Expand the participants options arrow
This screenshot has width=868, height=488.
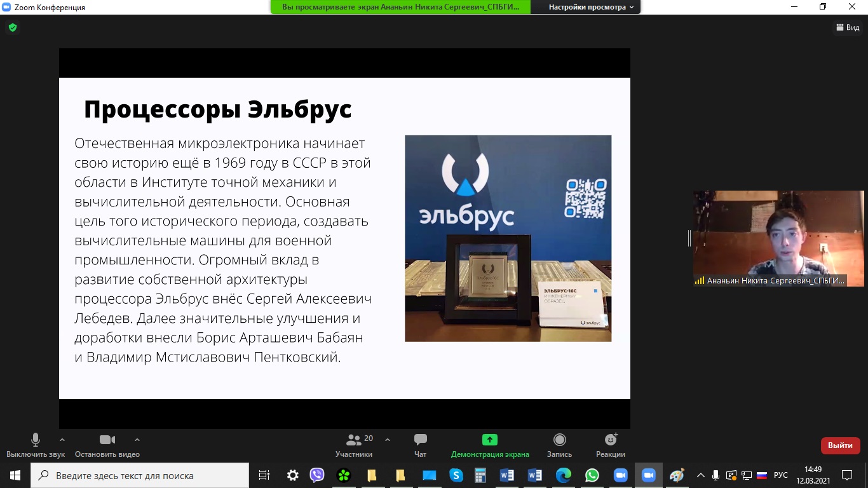[388, 439]
